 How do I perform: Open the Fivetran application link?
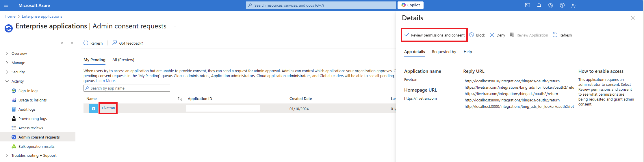pyautogui.click(x=108, y=108)
